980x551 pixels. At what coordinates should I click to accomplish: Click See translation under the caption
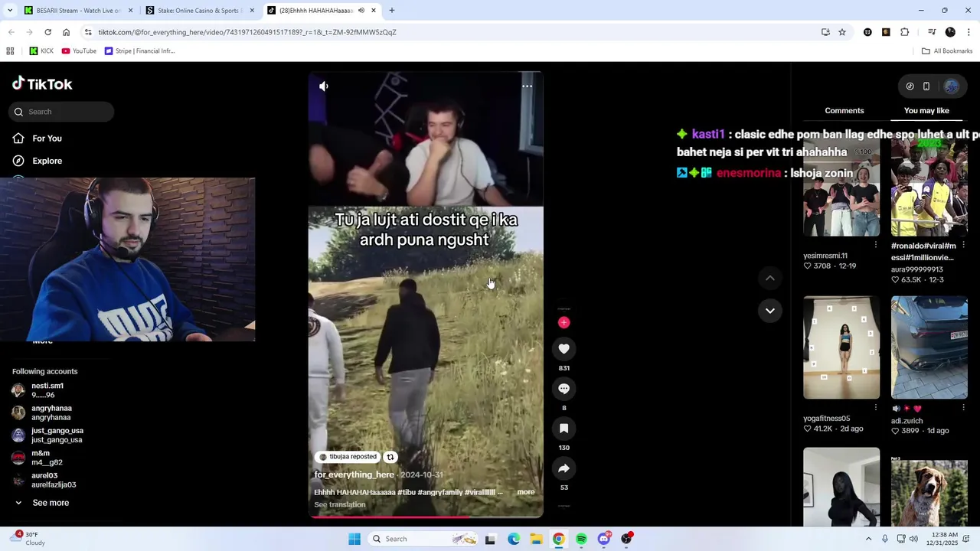339,504
